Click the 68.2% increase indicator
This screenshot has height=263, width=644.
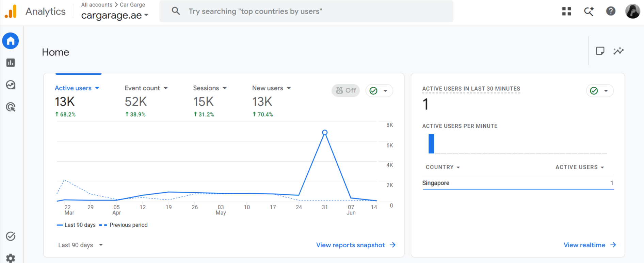pyautogui.click(x=65, y=115)
